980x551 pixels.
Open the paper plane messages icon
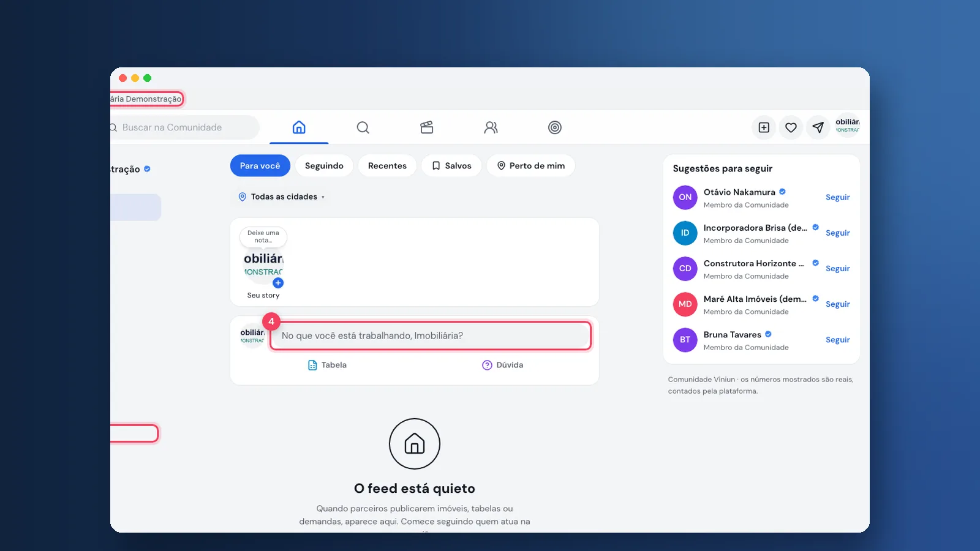[x=818, y=127]
